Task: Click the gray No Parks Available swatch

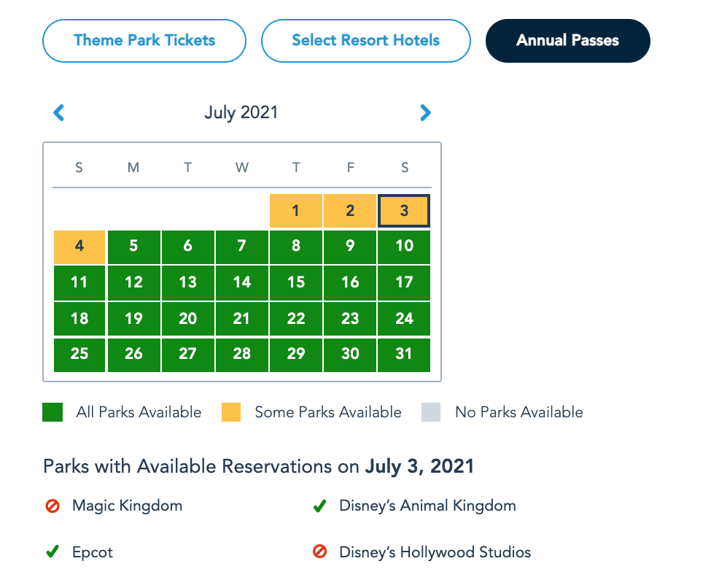Action: pyautogui.click(x=431, y=412)
